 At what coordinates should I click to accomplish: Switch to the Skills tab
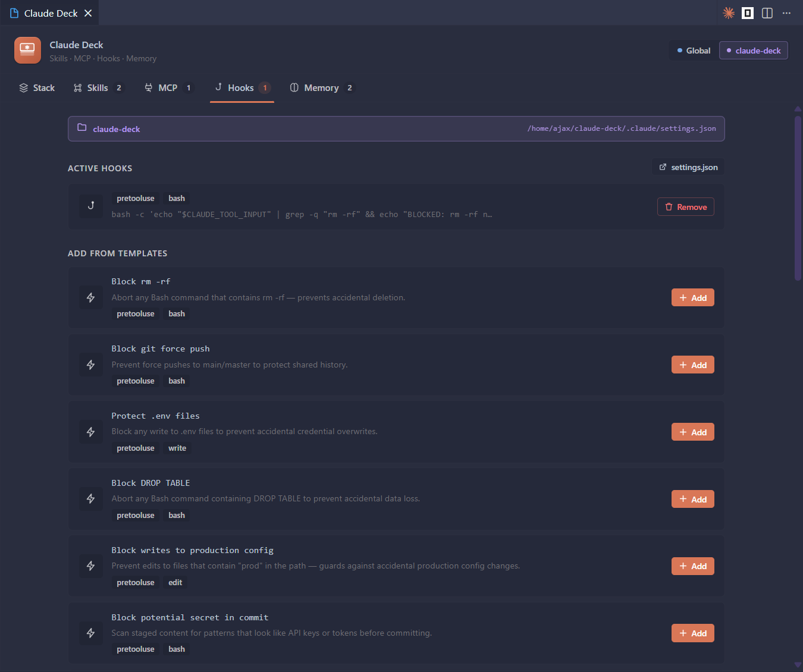click(x=98, y=88)
